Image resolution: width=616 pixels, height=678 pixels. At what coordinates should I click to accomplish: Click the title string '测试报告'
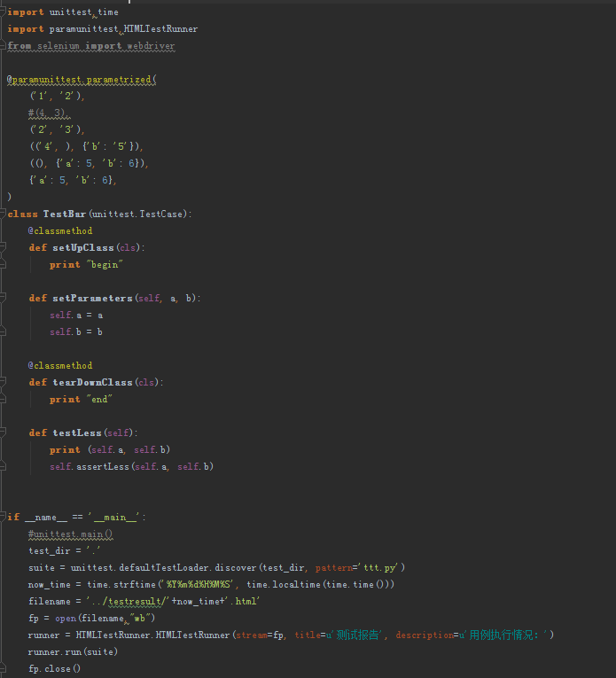pos(357,635)
